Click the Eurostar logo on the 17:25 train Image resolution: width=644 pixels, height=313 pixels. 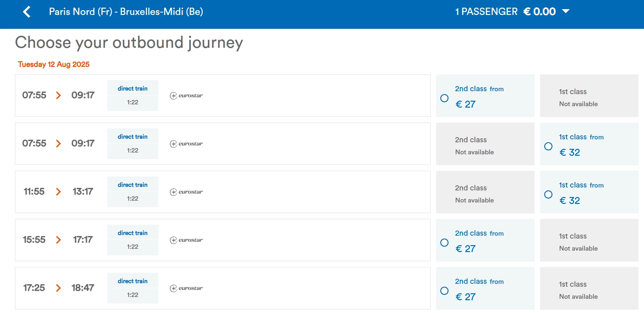click(x=186, y=288)
